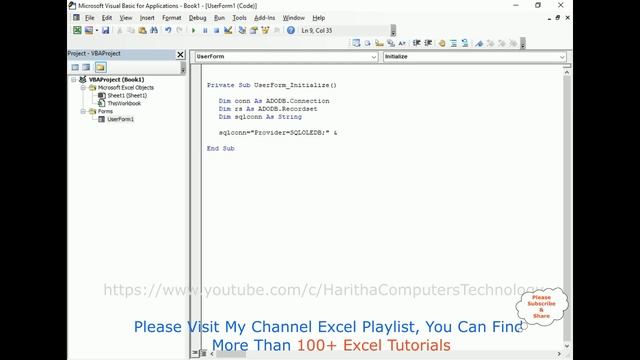Close the Project - VBAProject panel
640x360 pixels.
pyautogui.click(x=180, y=54)
